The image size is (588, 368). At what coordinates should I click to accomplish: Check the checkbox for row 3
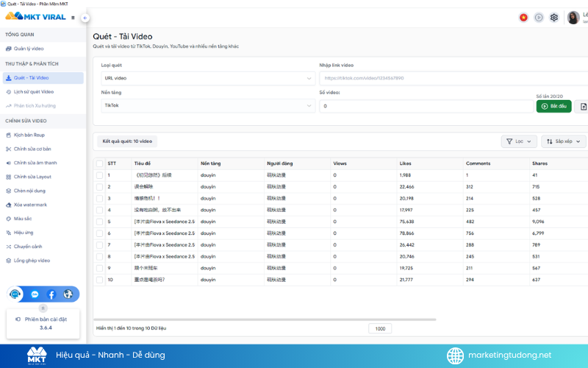pyautogui.click(x=99, y=199)
